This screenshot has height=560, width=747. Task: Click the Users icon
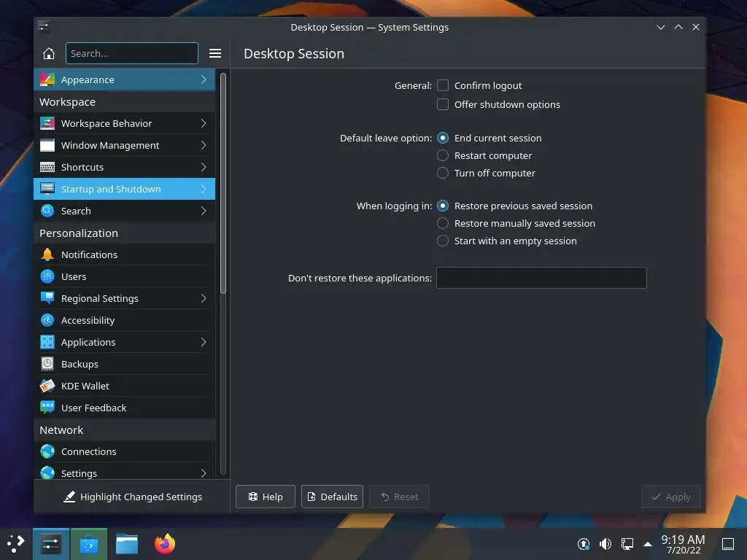47,276
